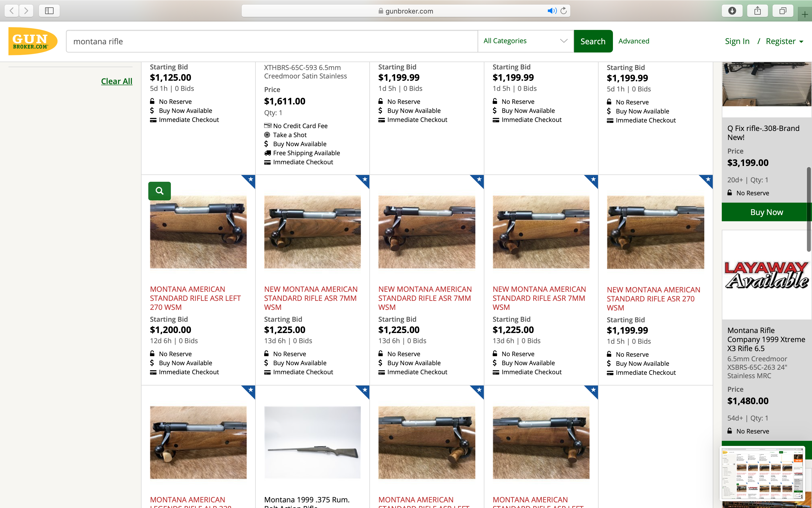This screenshot has width=812, height=508.
Task: Click the gunbroker.com address bar
Action: tap(406, 11)
